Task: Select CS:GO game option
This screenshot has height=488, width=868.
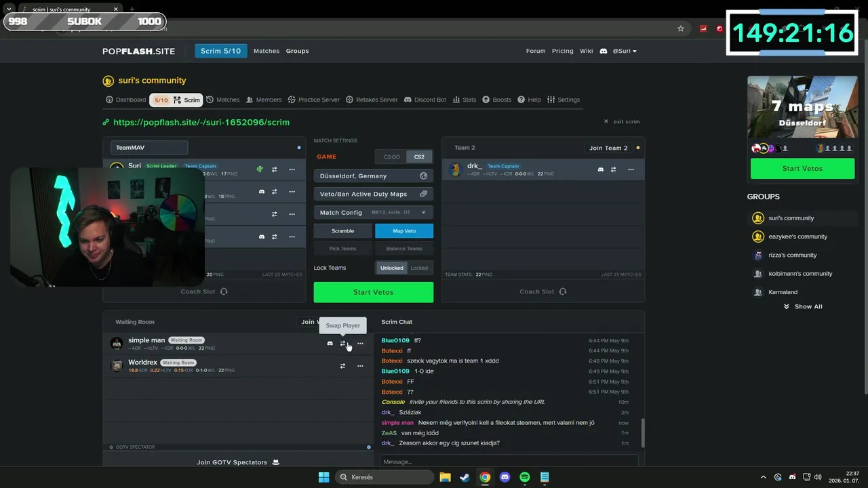Action: coord(391,157)
